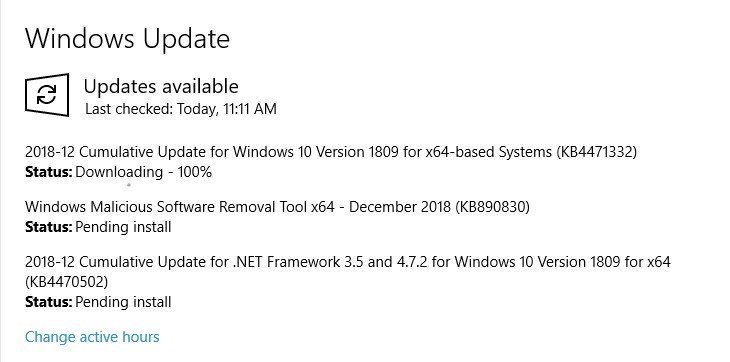The image size is (730, 362).
Task: Click the Status label under Malicious Software Removal Tool
Action: click(x=48, y=228)
